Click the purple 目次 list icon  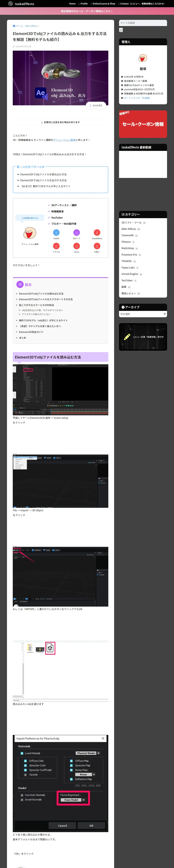(x=20, y=284)
